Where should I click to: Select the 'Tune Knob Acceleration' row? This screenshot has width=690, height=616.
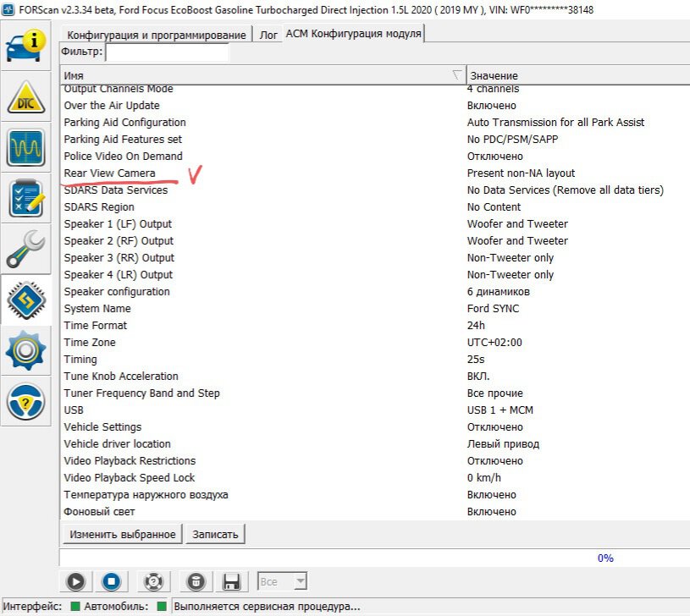(375, 377)
